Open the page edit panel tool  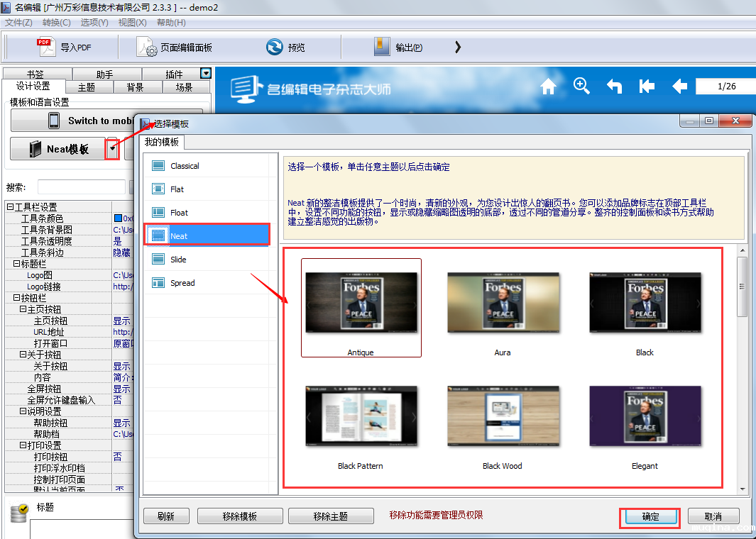tap(148, 48)
